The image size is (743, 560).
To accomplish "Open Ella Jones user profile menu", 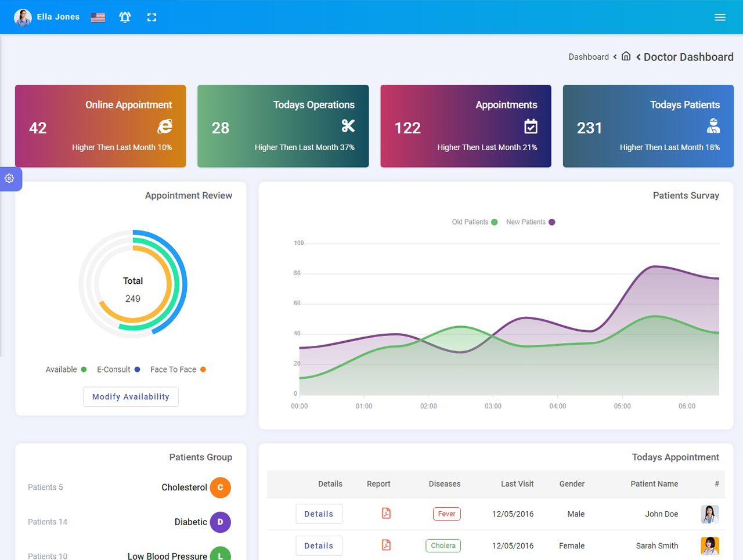I will (47, 17).
